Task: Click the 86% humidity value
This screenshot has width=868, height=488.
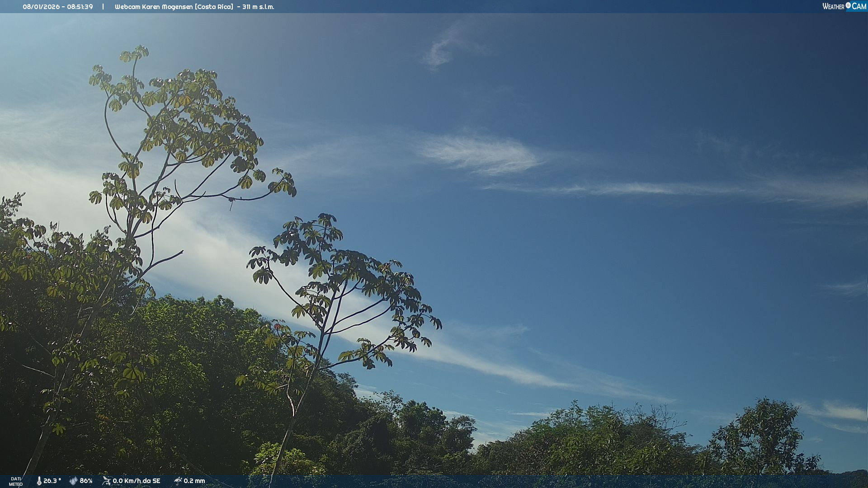Action: tap(86, 481)
